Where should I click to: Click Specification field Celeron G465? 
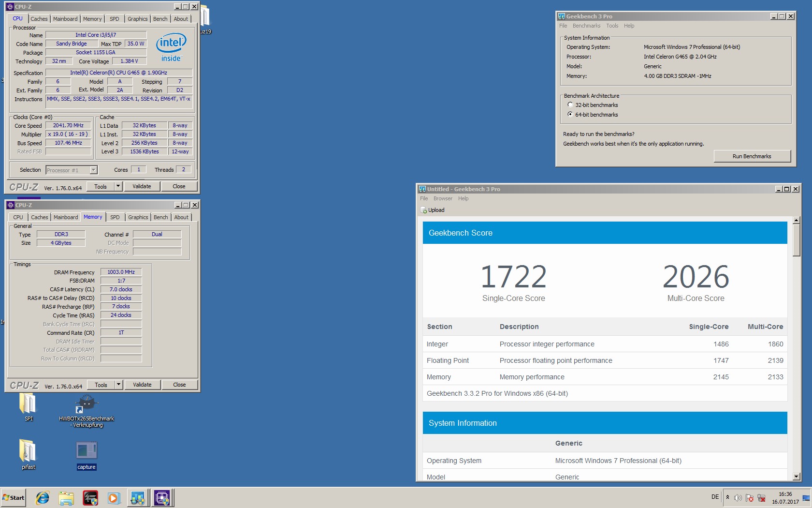(x=118, y=73)
